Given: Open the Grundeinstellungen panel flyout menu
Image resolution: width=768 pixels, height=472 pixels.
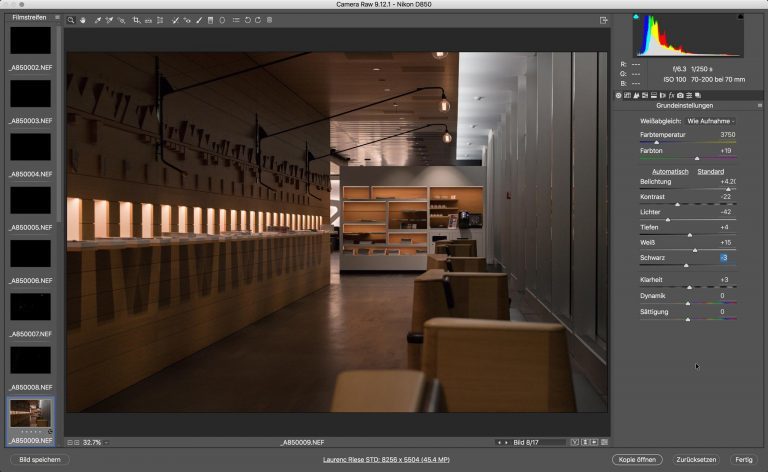Looking at the screenshot, I should point(760,106).
